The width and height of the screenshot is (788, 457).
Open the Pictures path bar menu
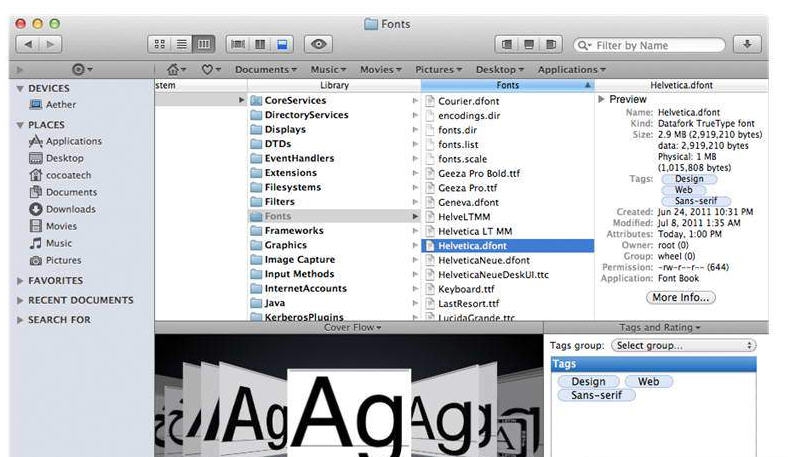438,69
